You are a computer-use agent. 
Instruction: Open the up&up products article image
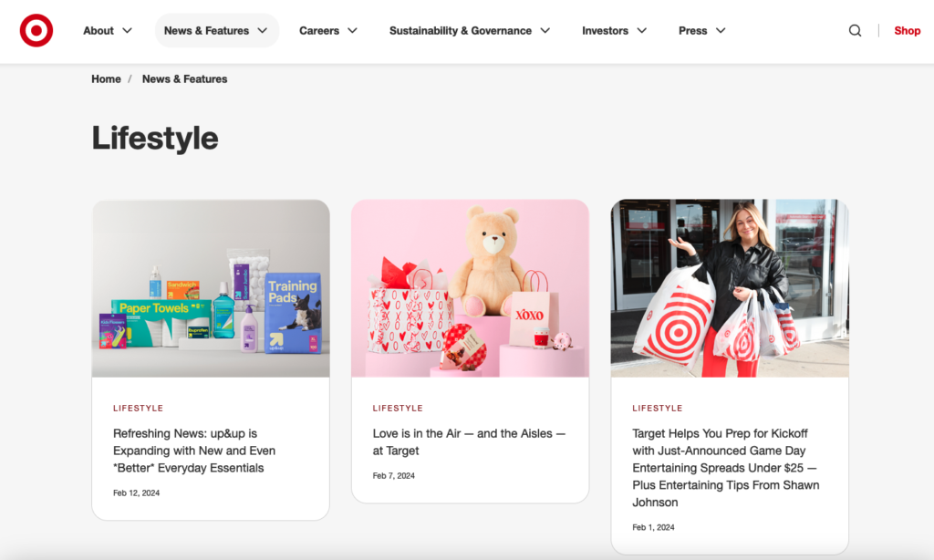[211, 288]
